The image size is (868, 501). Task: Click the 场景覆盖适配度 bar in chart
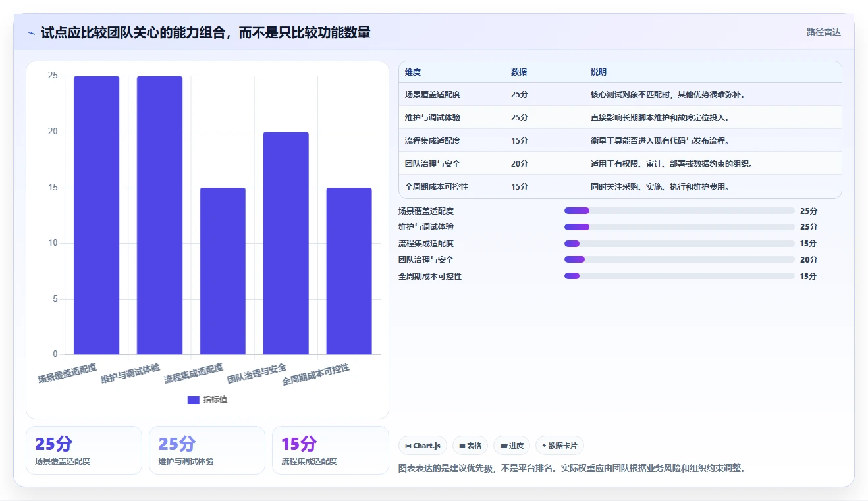pyautogui.click(x=96, y=215)
